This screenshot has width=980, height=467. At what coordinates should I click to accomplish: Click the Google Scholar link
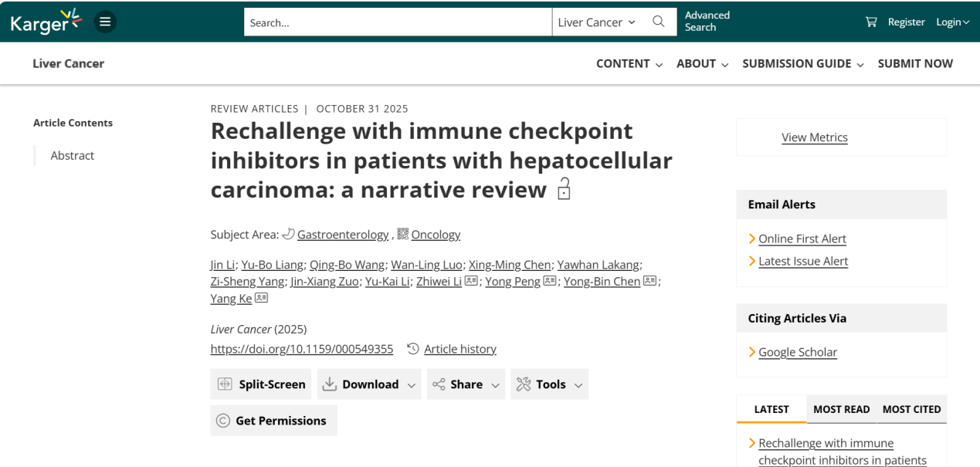coord(798,352)
